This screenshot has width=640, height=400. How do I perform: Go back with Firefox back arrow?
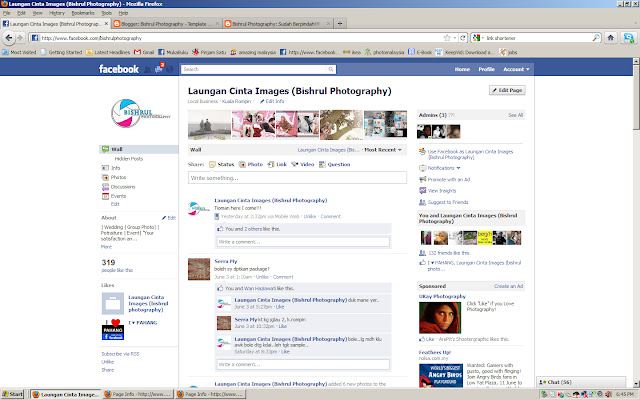coord(9,38)
